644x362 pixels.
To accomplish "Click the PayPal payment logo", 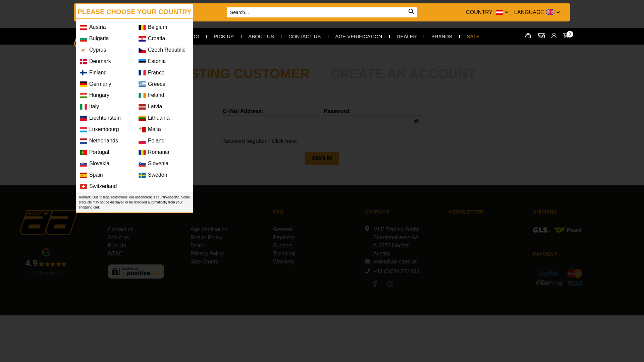I will pos(548,274).
